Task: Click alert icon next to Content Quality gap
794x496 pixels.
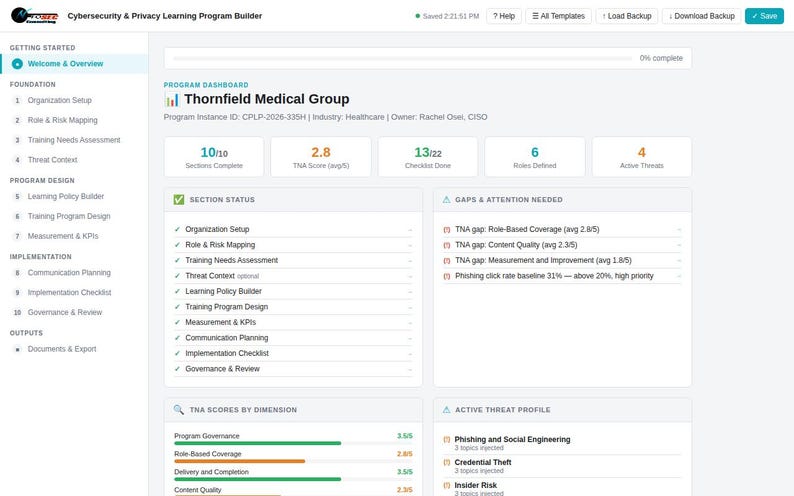Action: pyautogui.click(x=447, y=245)
